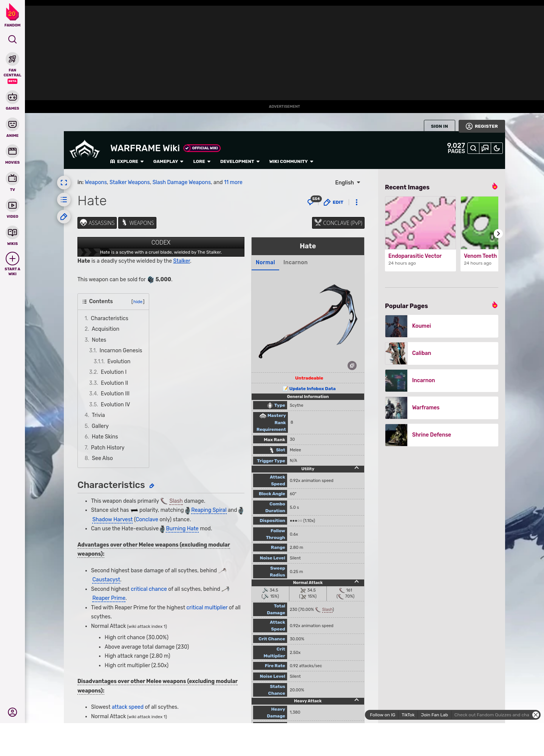Image resolution: width=544 pixels, height=756 pixels.
Task: Click Update Infobox Data link
Action: [312, 389]
